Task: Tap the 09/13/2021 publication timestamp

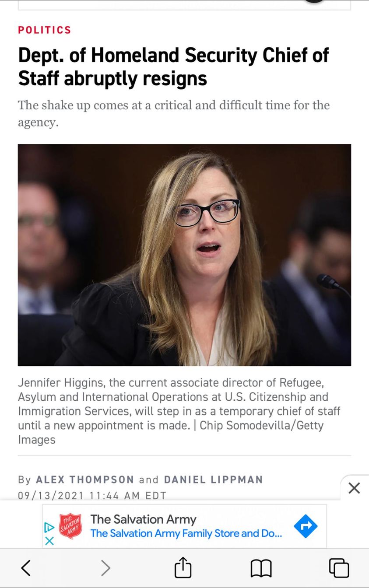Action: (92, 496)
